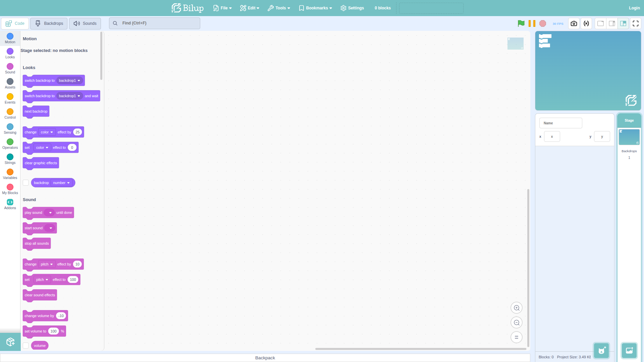Screen dimensions: 644x362
Task: Click the Login link
Action: [x=634, y=8]
